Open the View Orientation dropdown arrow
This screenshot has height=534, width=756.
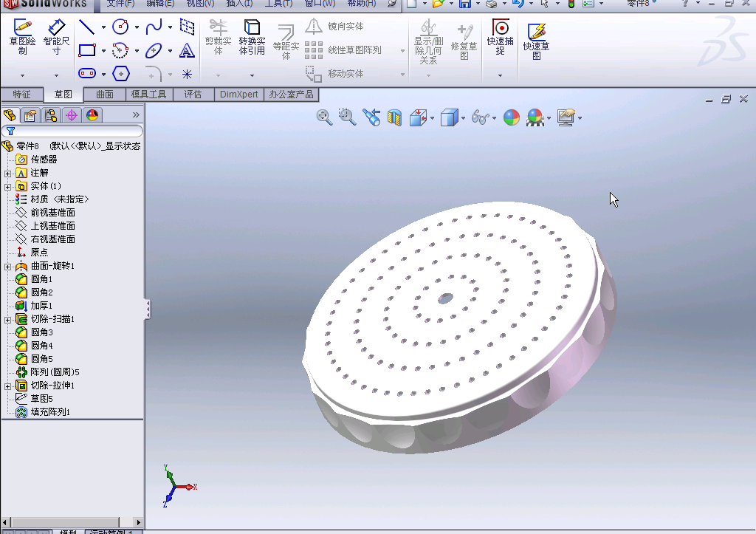[x=433, y=117]
